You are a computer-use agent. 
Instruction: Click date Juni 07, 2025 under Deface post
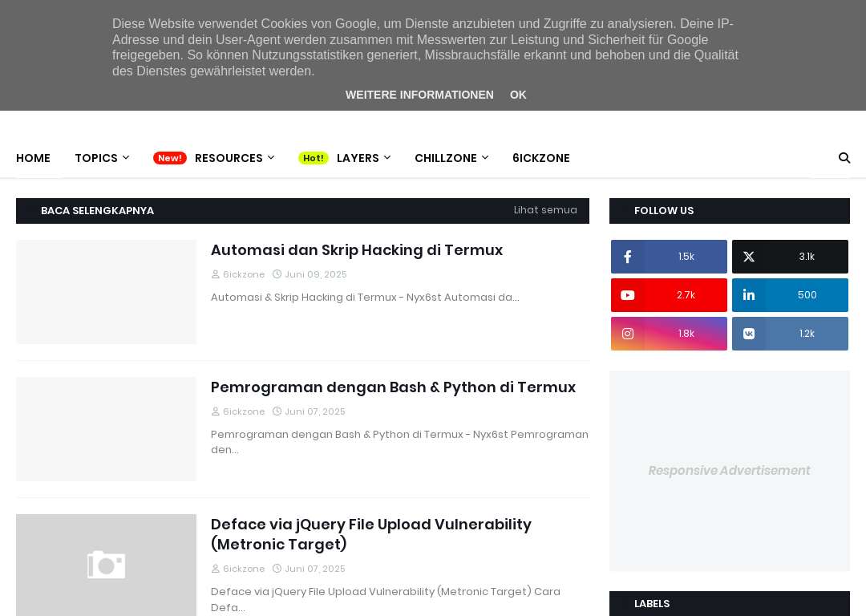click(x=315, y=569)
